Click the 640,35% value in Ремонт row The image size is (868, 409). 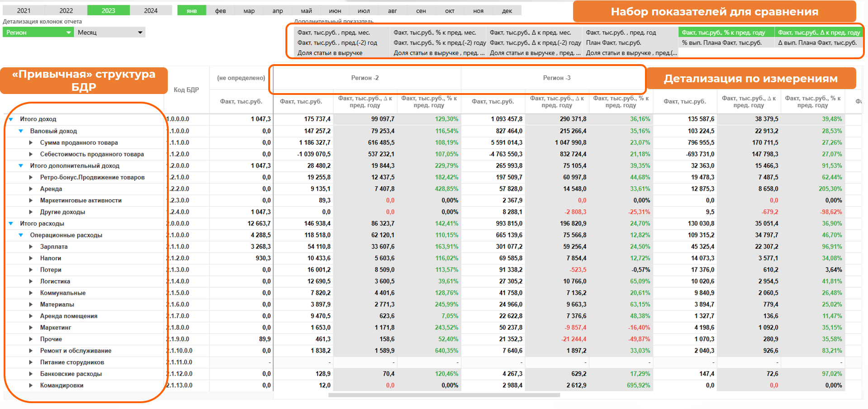tap(446, 351)
